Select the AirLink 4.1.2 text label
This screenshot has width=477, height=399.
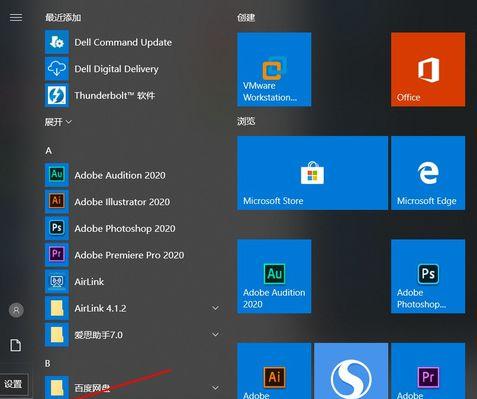(x=100, y=308)
